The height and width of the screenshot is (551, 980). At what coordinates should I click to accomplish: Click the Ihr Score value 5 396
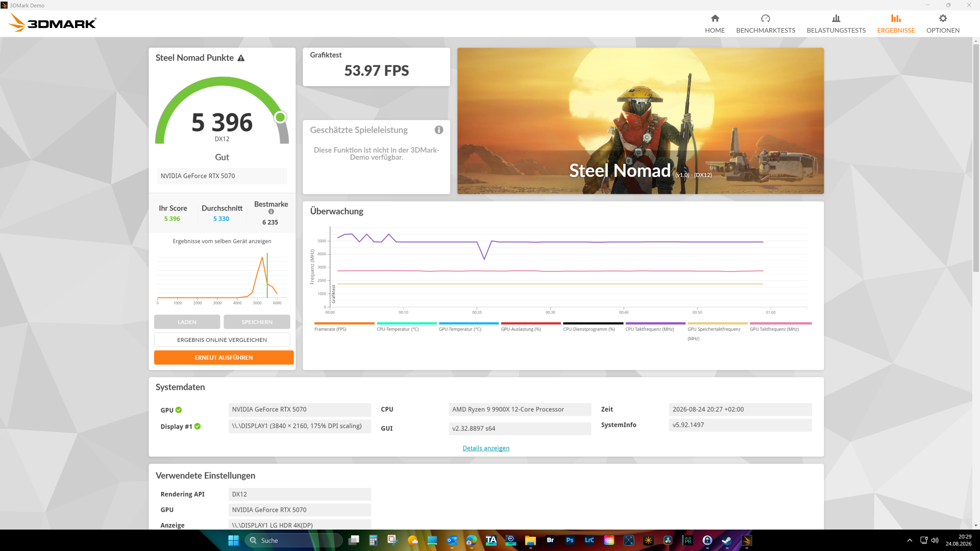(172, 219)
